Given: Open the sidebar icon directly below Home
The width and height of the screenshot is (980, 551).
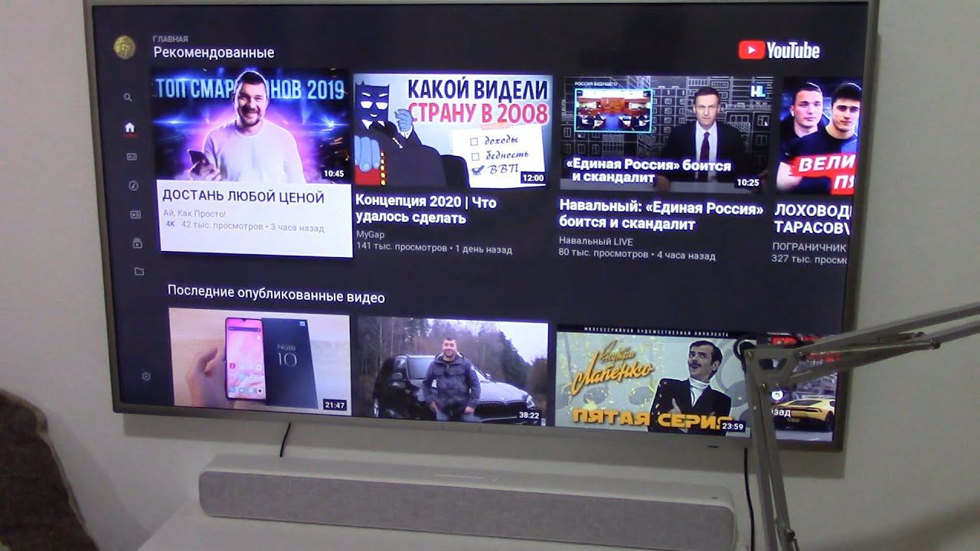Looking at the screenshot, I should [131, 156].
